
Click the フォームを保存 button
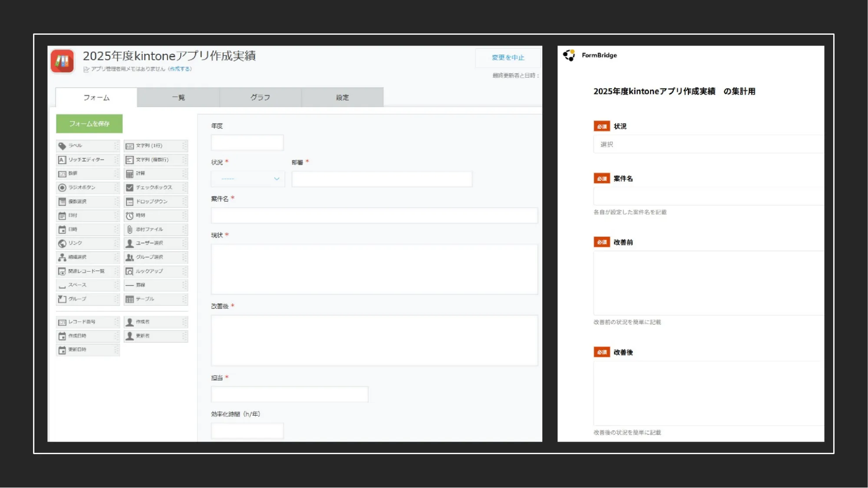pyautogui.click(x=89, y=124)
